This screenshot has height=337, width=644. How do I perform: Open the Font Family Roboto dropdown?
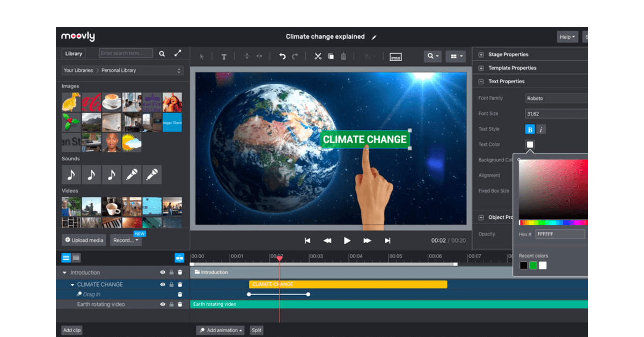coord(557,99)
